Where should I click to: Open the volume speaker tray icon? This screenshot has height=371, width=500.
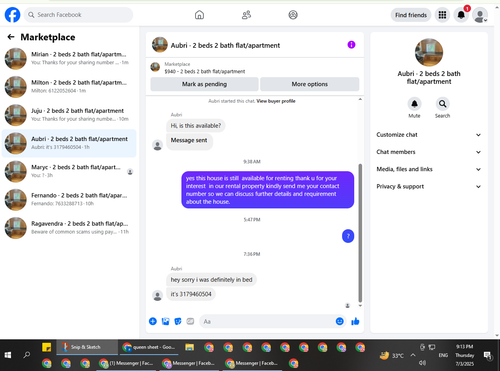[422, 363]
